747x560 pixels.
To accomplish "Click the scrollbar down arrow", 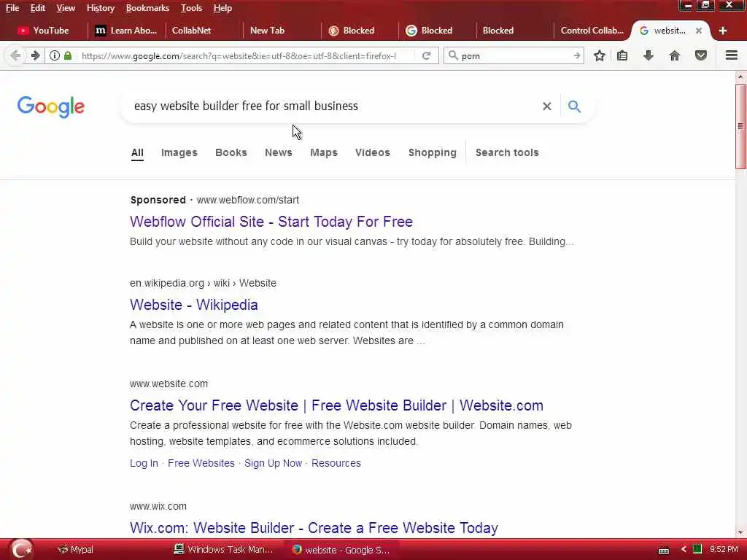I will click(x=741, y=532).
